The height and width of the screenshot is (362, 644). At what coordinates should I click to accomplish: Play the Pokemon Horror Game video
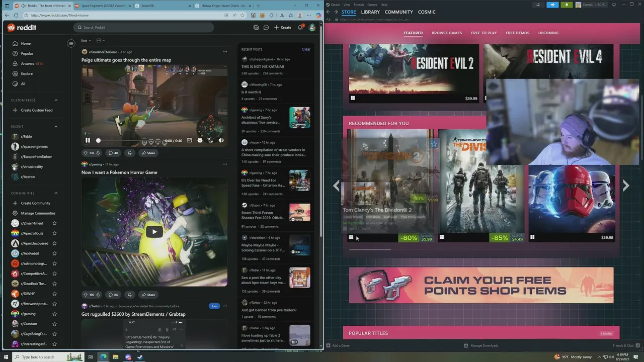[154, 232]
